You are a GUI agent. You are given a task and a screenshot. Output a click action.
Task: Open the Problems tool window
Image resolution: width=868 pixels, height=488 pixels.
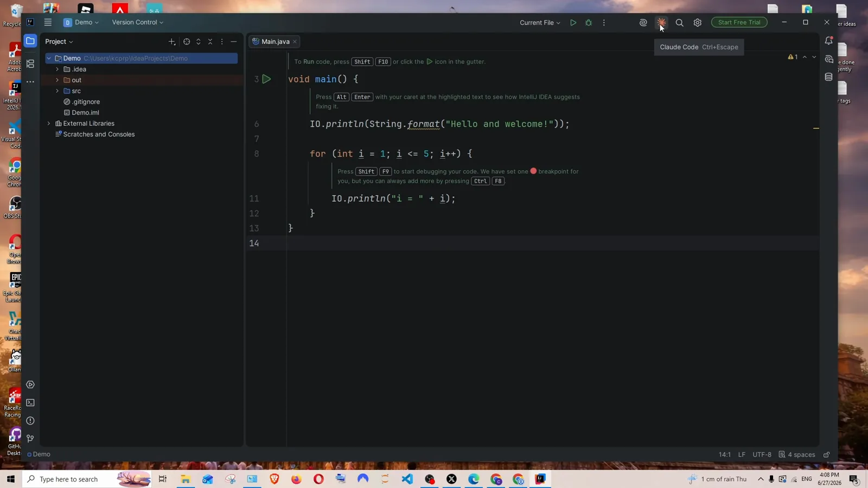[x=30, y=421]
